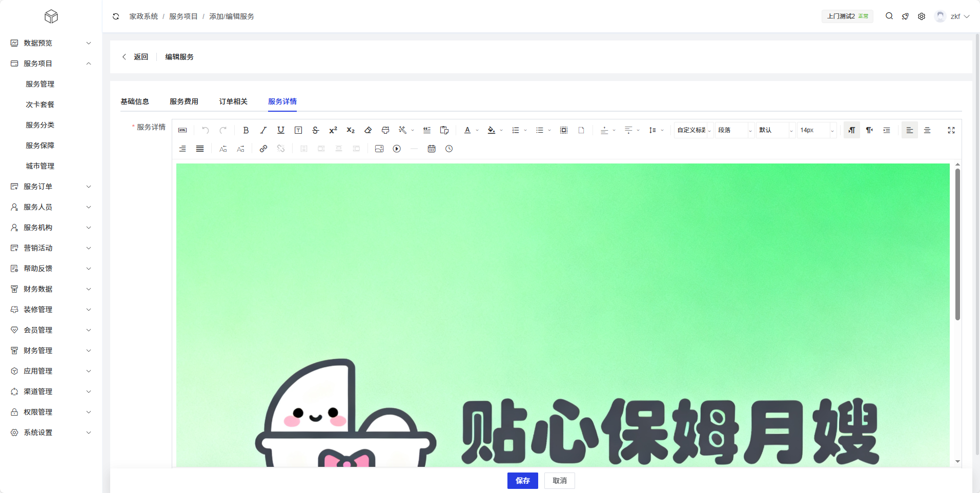Go back using the 返回 button
Viewport: 980px width, 493px height.
[x=135, y=57]
